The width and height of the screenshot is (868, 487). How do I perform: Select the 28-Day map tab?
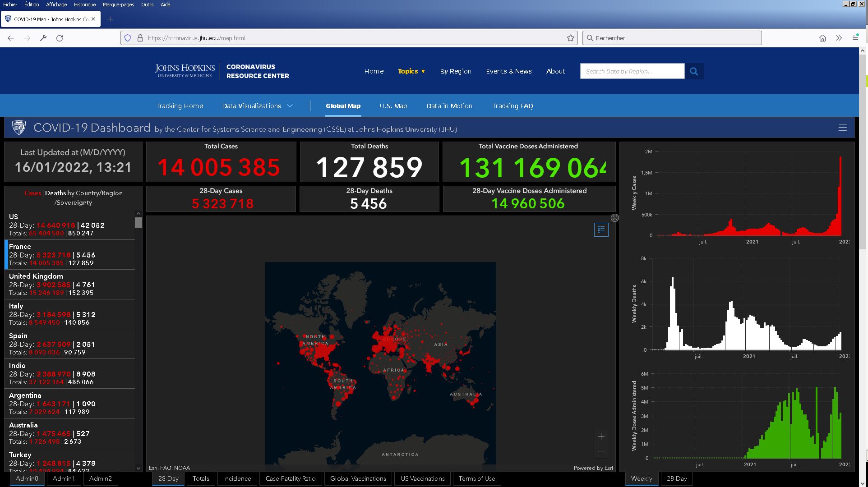(x=168, y=478)
